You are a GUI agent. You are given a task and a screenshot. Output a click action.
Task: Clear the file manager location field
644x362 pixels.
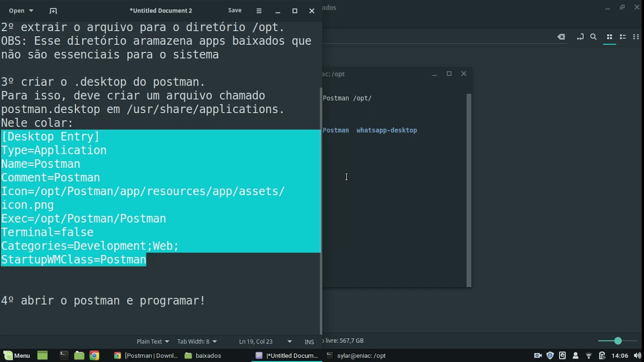pos(561,37)
